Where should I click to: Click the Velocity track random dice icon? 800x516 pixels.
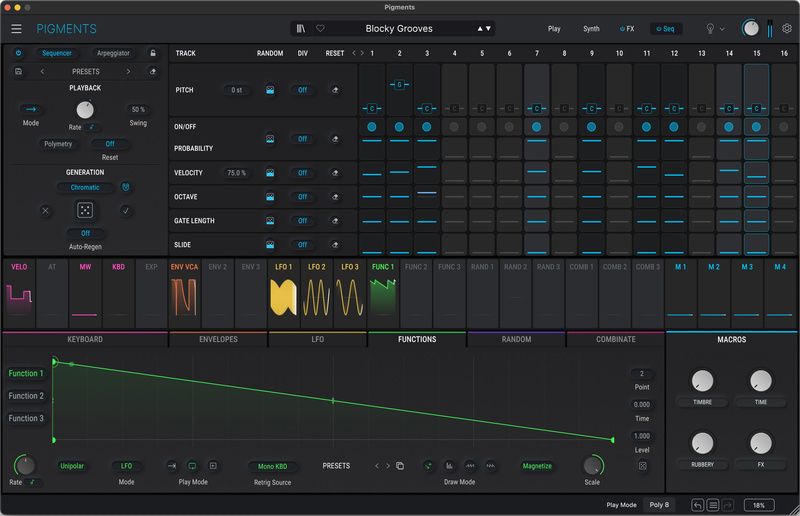(x=270, y=173)
